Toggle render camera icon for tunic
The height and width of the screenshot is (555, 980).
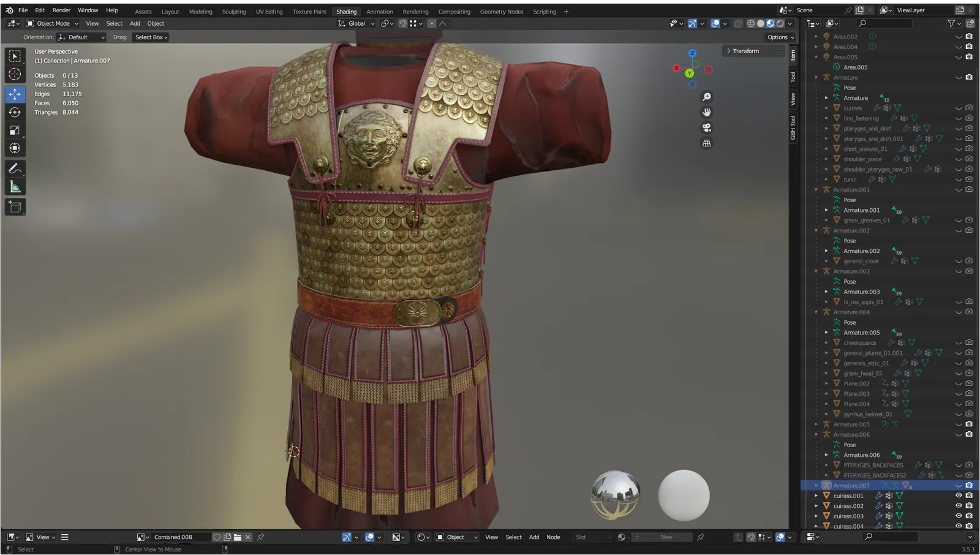pyautogui.click(x=969, y=179)
